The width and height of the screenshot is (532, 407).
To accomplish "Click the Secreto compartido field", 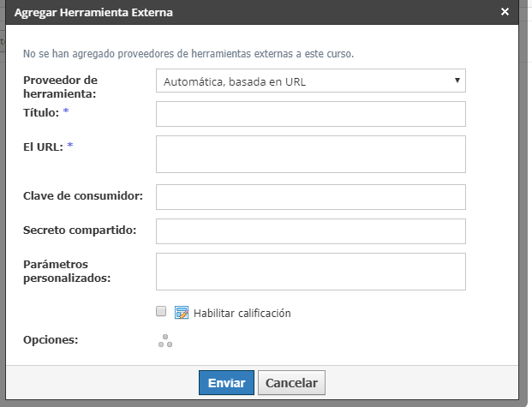I will click(x=311, y=231).
